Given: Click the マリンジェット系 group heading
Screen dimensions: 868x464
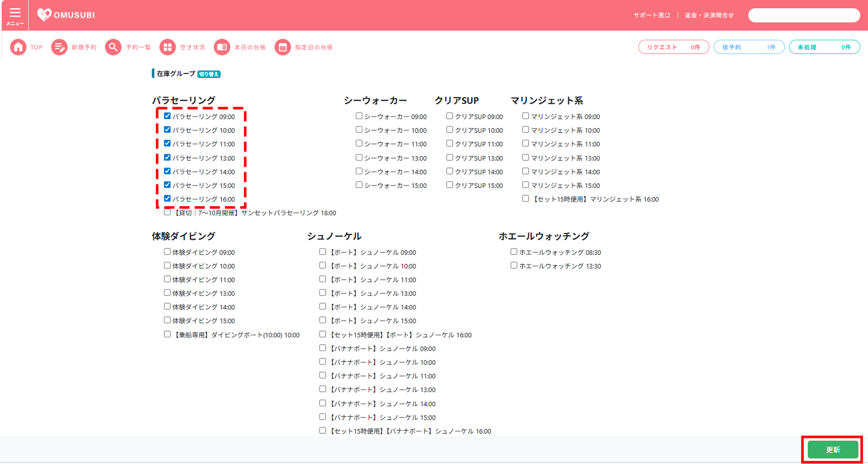Looking at the screenshot, I should tap(547, 101).
